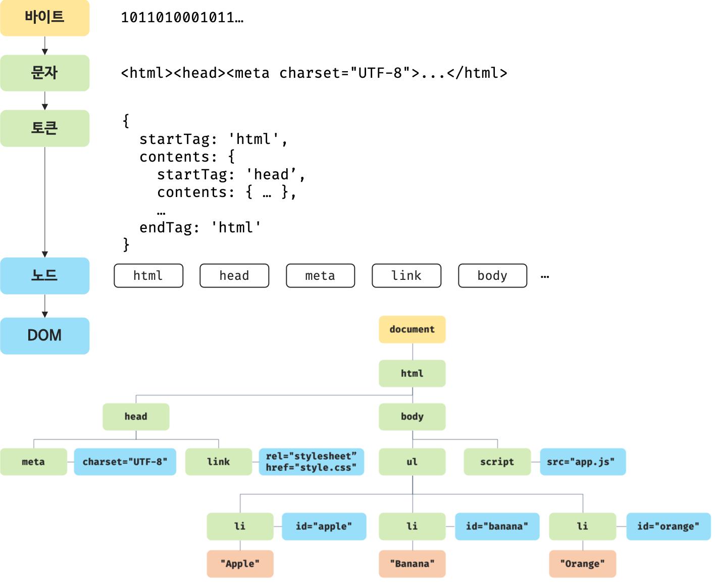The width and height of the screenshot is (715, 588).
Task: Click the 바이트 stage box
Action: pyautogui.click(x=45, y=18)
